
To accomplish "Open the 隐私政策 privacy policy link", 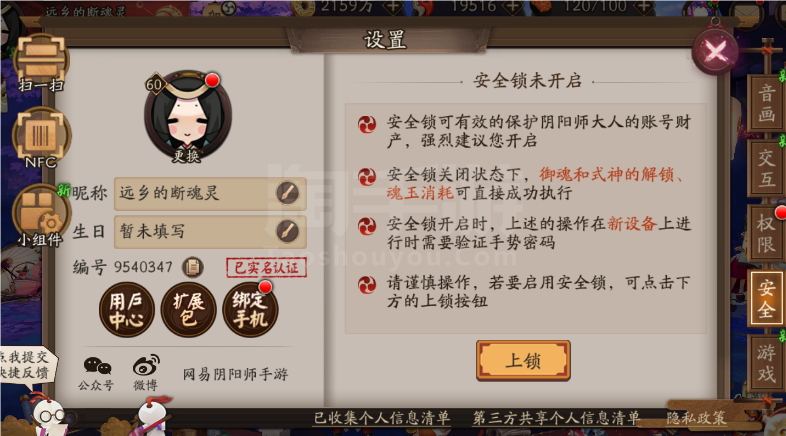I will point(696,418).
